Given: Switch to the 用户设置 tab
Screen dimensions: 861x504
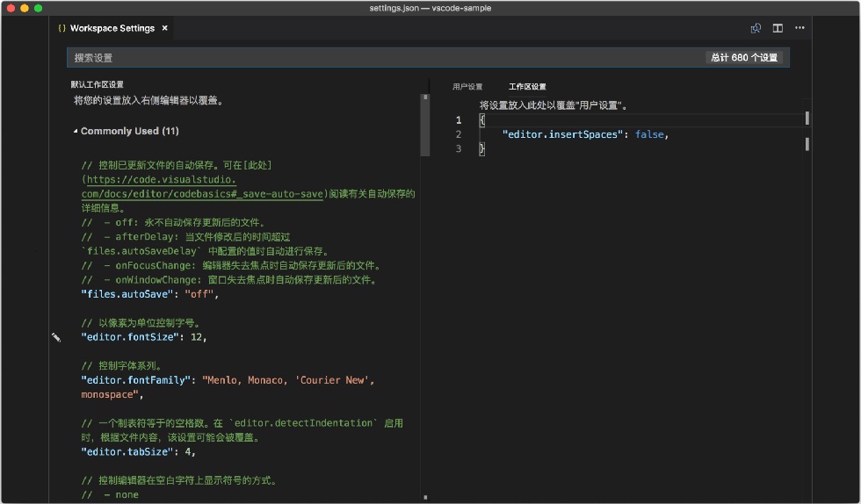Looking at the screenshot, I should (467, 87).
